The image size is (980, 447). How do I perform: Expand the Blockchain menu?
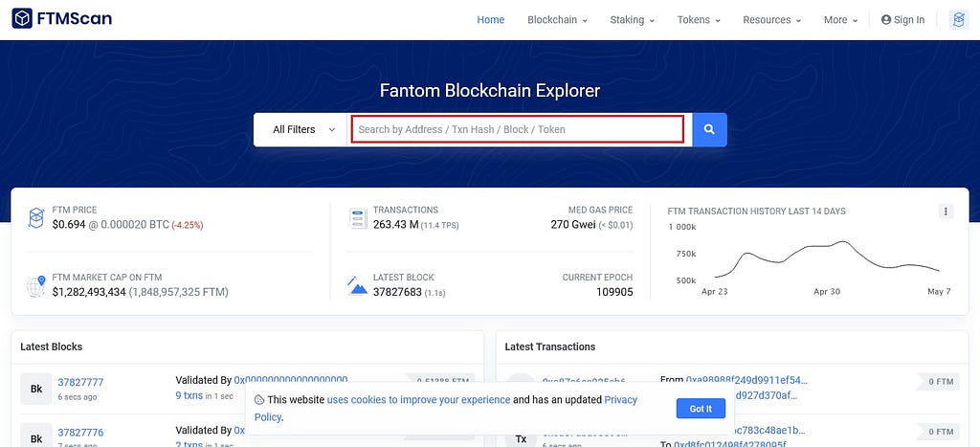point(558,20)
